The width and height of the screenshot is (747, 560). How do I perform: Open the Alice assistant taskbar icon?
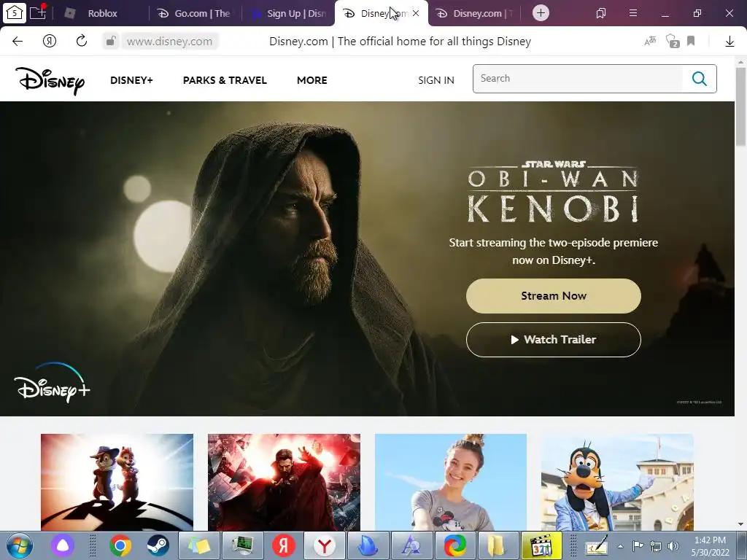tap(63, 545)
